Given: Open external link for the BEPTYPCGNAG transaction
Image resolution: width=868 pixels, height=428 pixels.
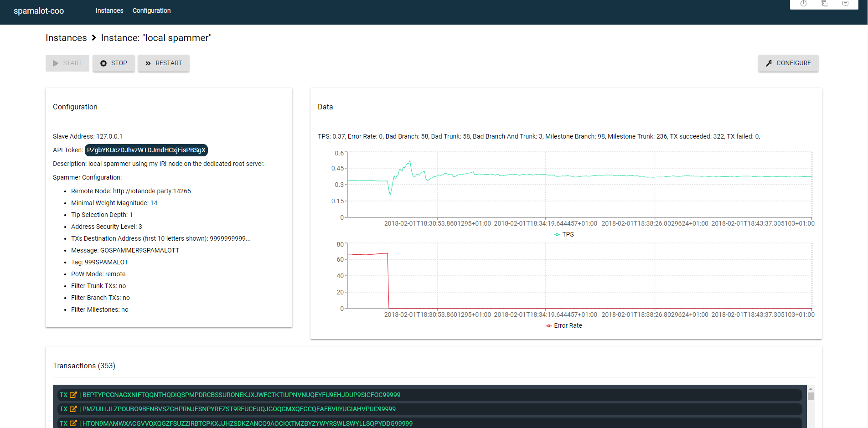Looking at the screenshot, I should [73, 395].
